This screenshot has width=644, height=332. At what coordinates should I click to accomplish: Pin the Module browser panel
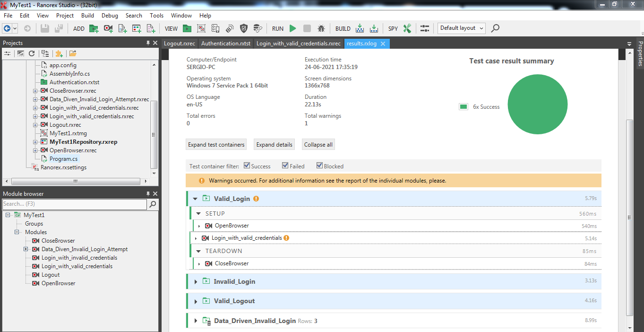tap(148, 194)
